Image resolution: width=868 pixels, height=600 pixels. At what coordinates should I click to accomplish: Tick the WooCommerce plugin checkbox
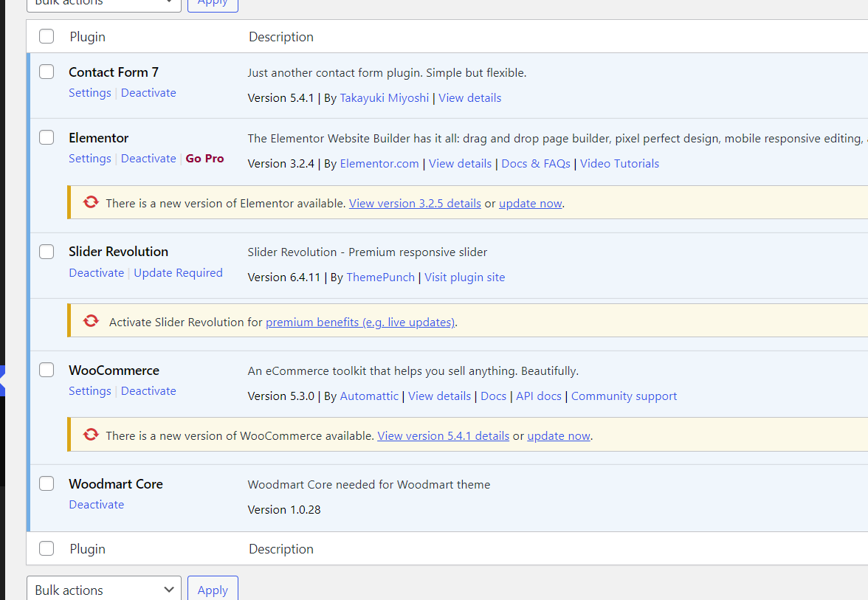[x=46, y=370]
